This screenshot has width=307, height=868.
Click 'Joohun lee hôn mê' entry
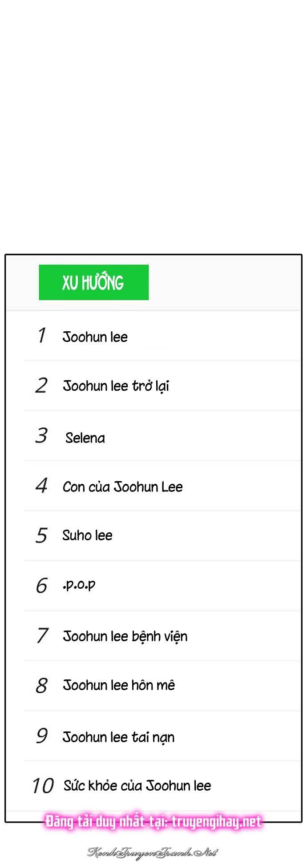tap(119, 685)
